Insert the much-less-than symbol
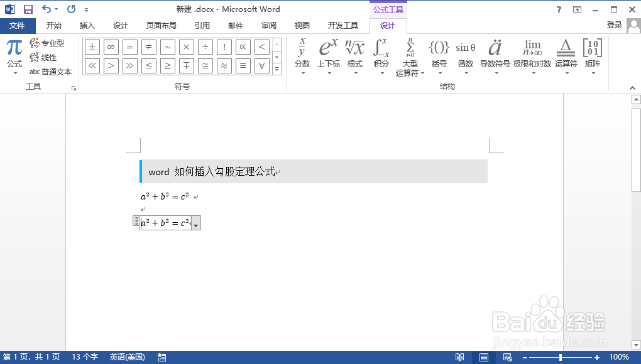Viewport: 641px width, 364px height. (92, 66)
